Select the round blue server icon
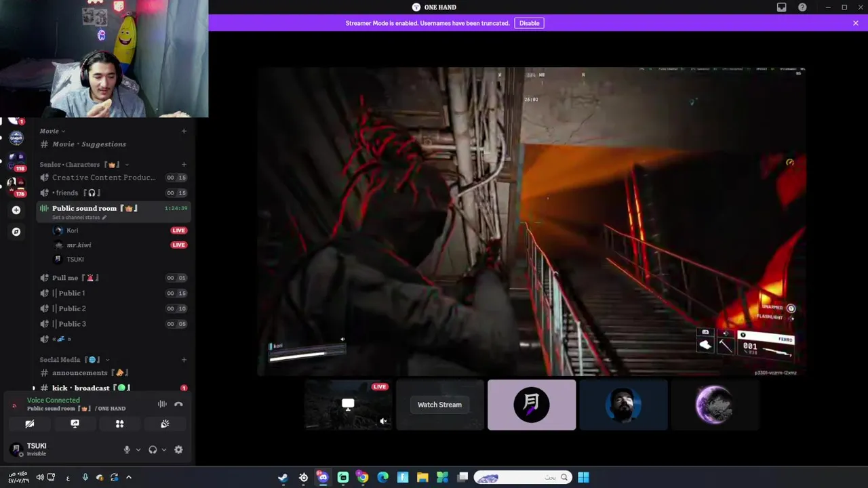The image size is (868, 488). [16, 138]
